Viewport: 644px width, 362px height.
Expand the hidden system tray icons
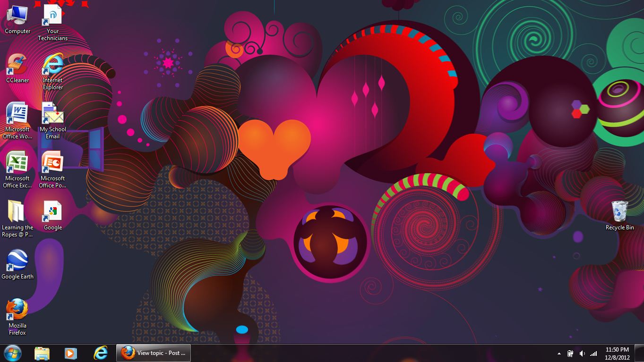(x=559, y=354)
